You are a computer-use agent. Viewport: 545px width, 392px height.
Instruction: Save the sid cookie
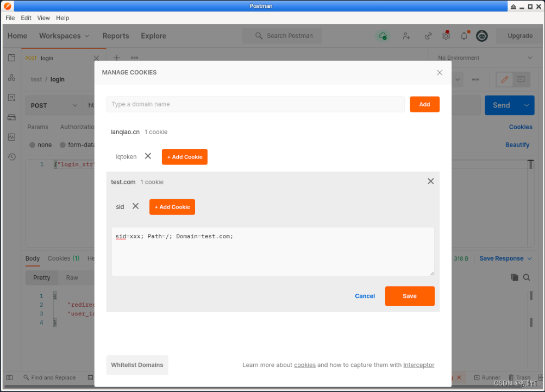click(x=410, y=296)
